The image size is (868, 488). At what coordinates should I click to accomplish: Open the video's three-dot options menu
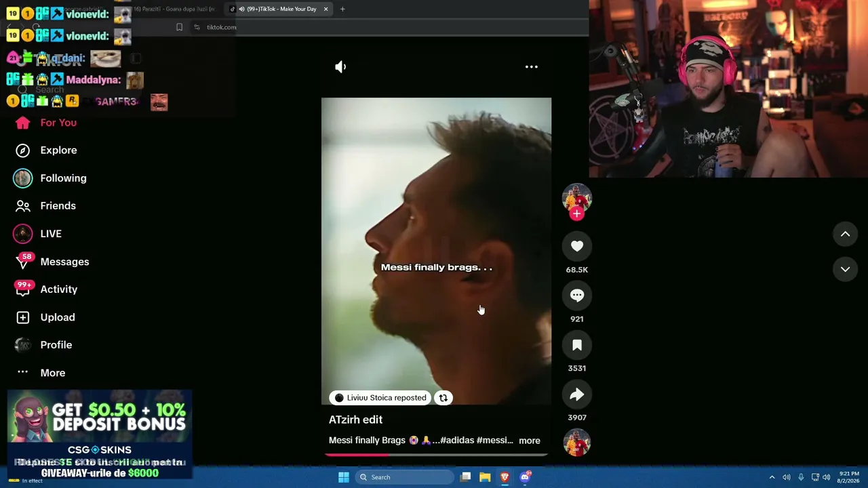click(532, 66)
